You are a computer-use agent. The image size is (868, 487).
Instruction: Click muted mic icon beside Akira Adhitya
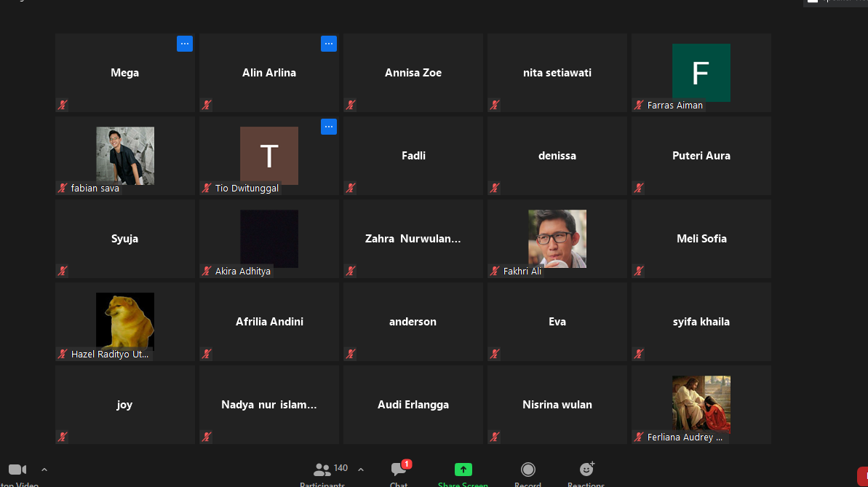coord(207,271)
